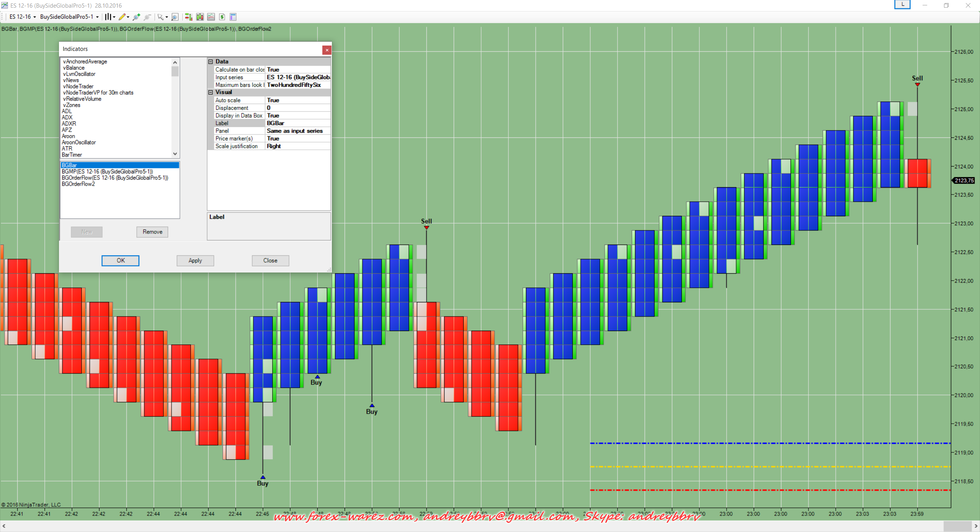Open the Data Series candlestick icon
The width and height of the screenshot is (980, 532).
tap(200, 17)
